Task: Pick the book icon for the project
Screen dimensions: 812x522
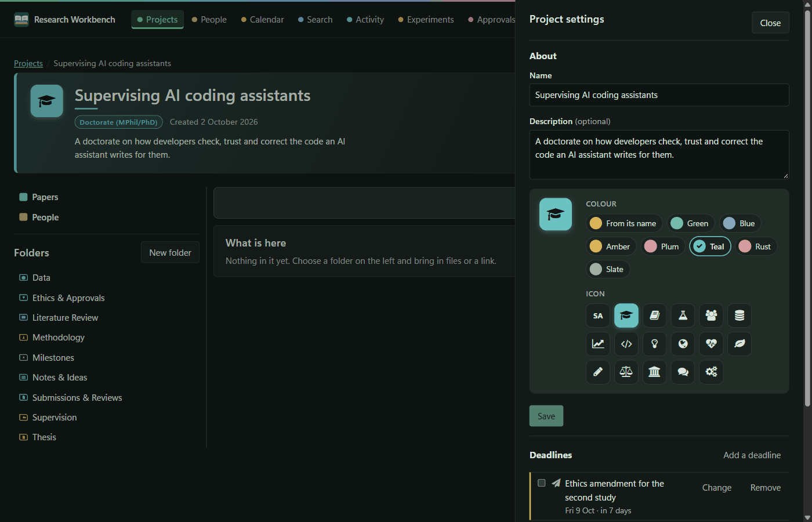Action: 655,316
